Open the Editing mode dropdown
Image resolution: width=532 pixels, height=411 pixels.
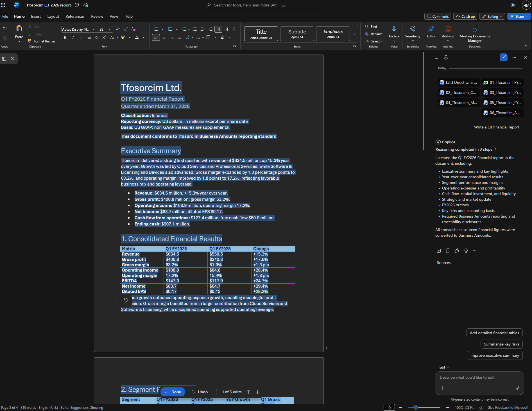[492, 16]
